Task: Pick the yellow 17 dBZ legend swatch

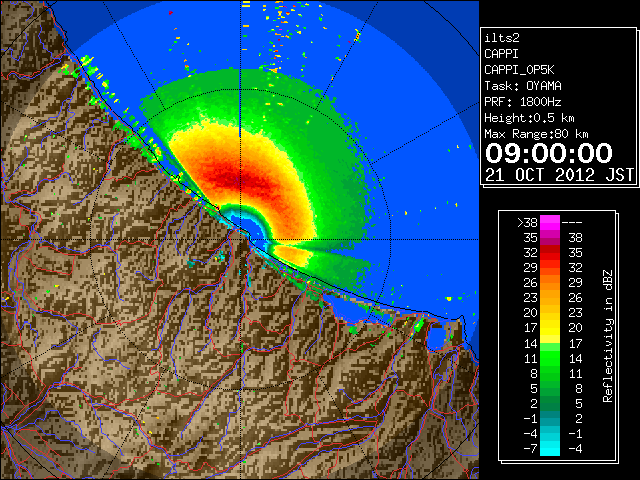Action: pos(550,328)
